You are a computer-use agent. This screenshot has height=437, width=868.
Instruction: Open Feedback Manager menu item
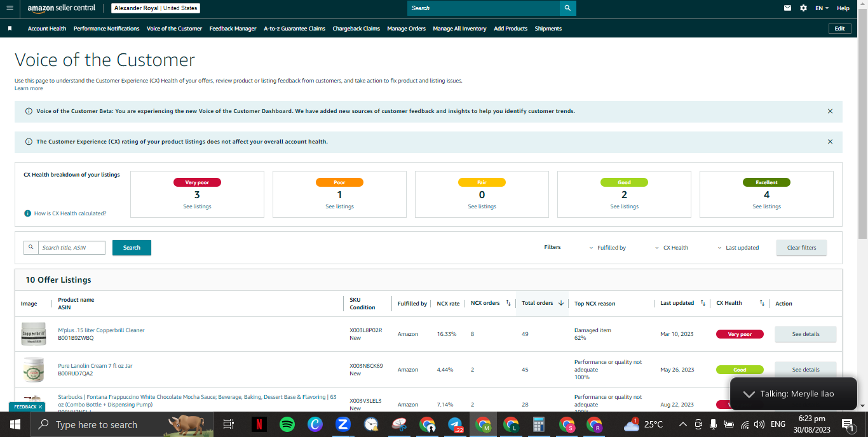tap(233, 29)
